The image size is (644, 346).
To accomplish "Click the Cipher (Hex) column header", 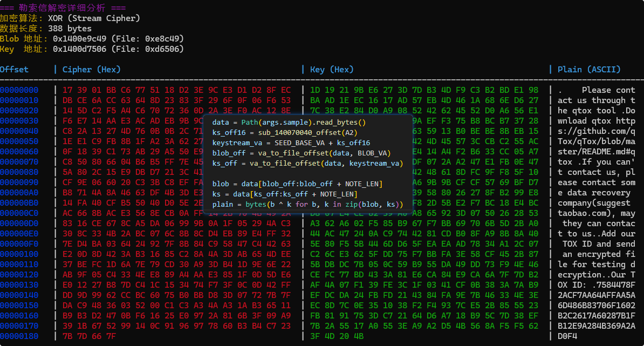I will (91, 69).
